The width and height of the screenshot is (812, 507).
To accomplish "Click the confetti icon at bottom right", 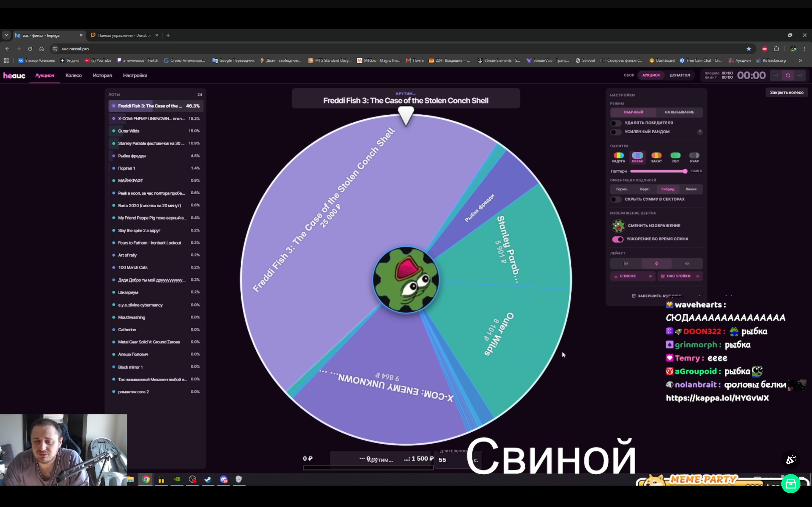I will 791,459.
